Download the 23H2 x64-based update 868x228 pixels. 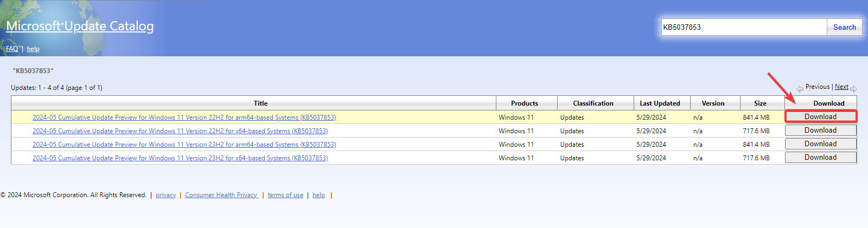pos(820,158)
